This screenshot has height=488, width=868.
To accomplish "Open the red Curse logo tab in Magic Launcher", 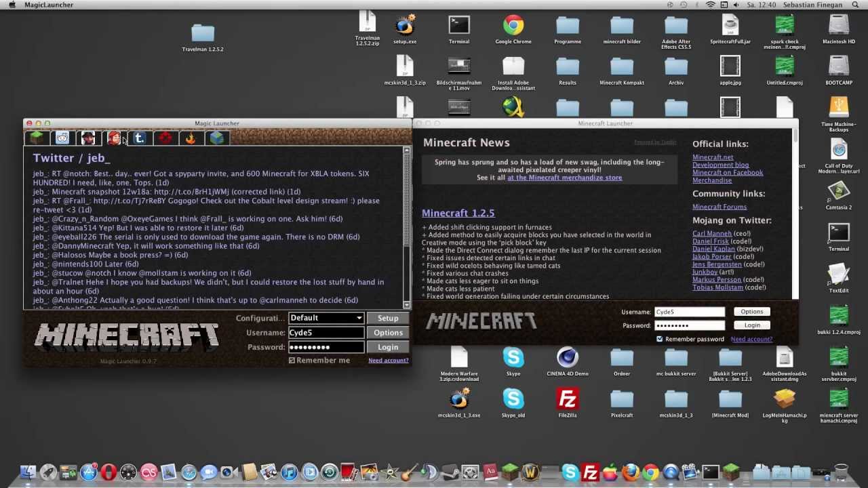I will point(165,138).
